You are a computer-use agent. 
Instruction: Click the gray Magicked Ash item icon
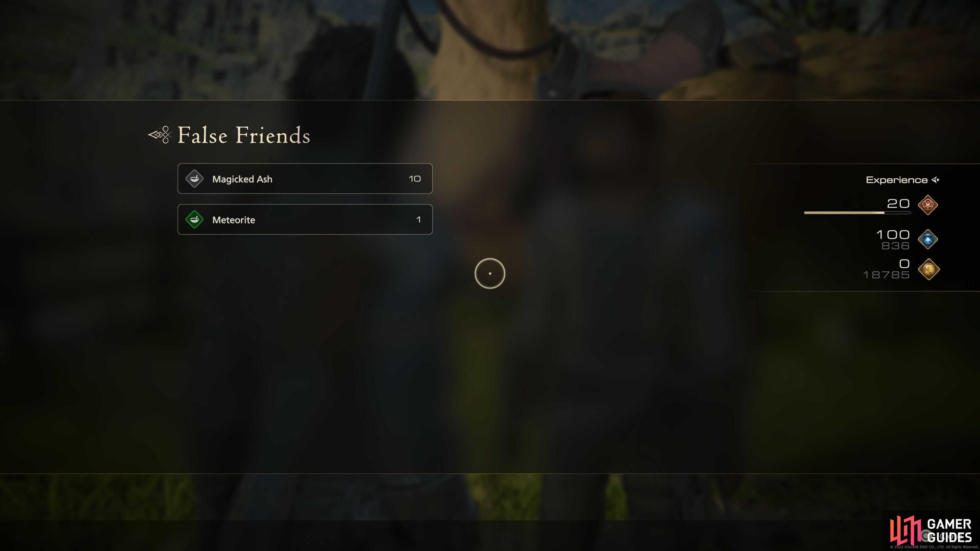pyautogui.click(x=194, y=179)
